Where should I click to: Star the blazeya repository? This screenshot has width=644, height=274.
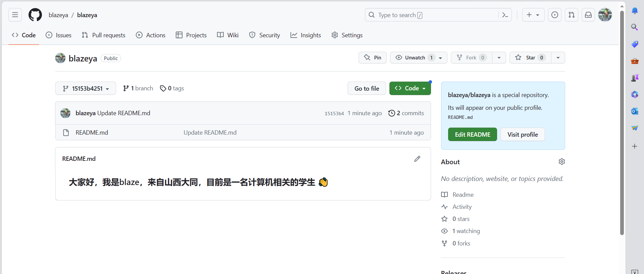[530, 58]
